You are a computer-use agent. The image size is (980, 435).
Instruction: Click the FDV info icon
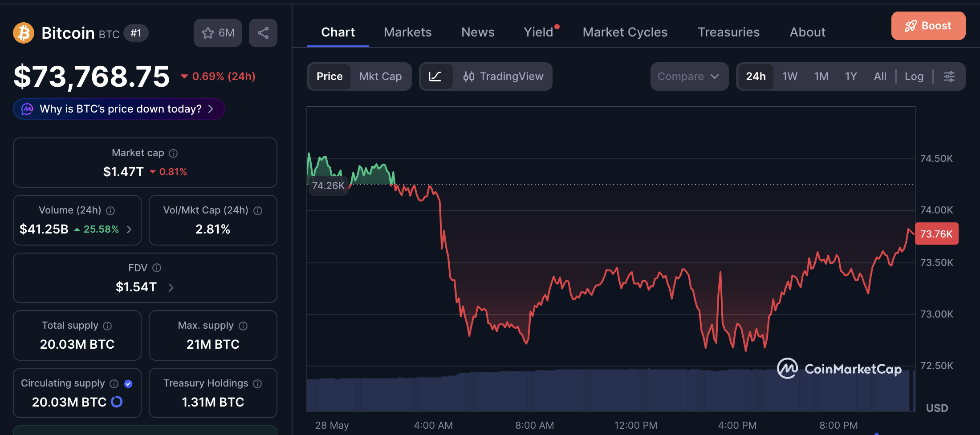pyautogui.click(x=157, y=268)
